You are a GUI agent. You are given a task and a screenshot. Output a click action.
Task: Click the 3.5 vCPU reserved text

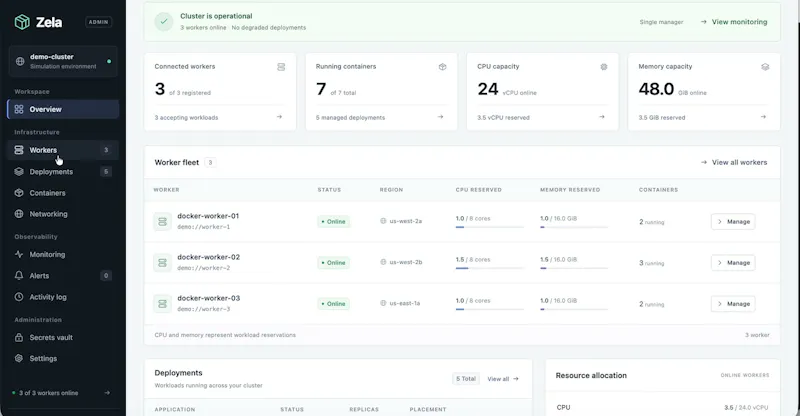point(504,117)
